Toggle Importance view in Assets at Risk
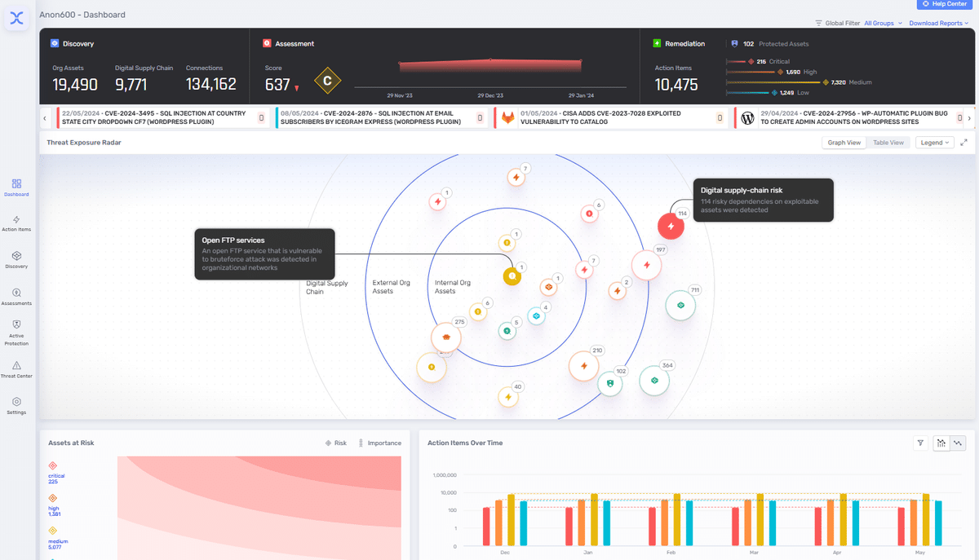Image resolution: width=979 pixels, height=560 pixels. (x=379, y=443)
